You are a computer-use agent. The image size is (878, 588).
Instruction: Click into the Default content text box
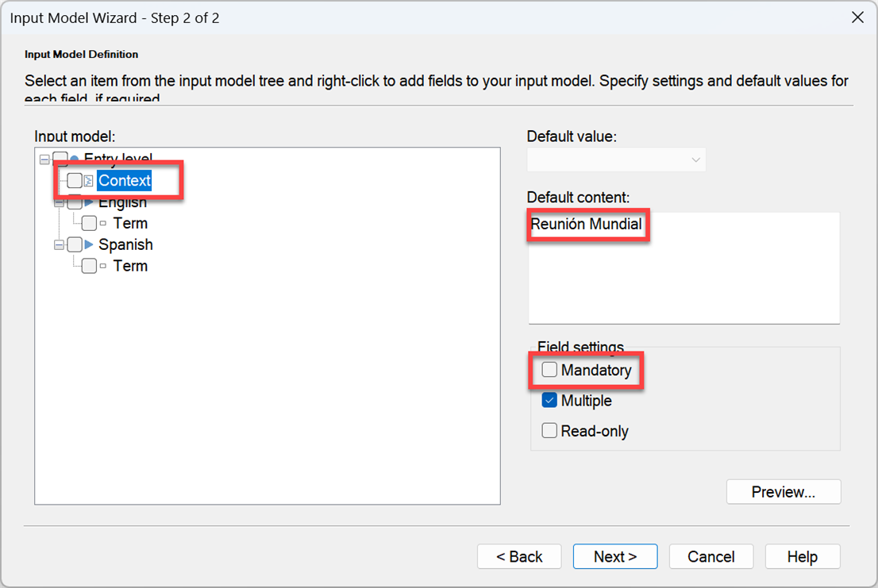(x=684, y=267)
